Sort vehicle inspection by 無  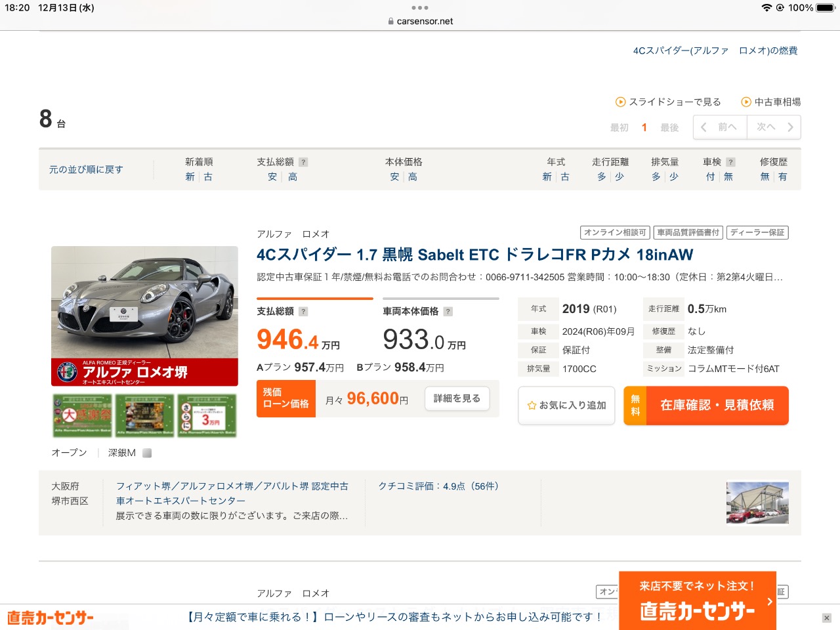tap(728, 177)
